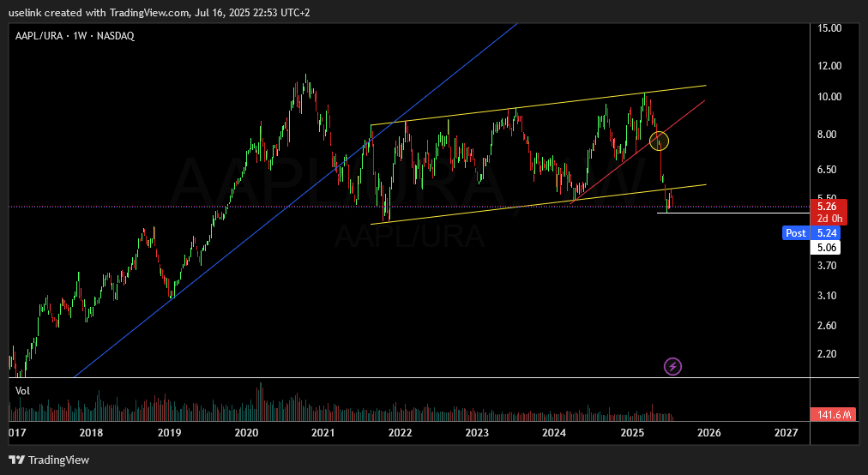
Task: Click the '2d 0h' bar countdown label
Action: coord(829,219)
